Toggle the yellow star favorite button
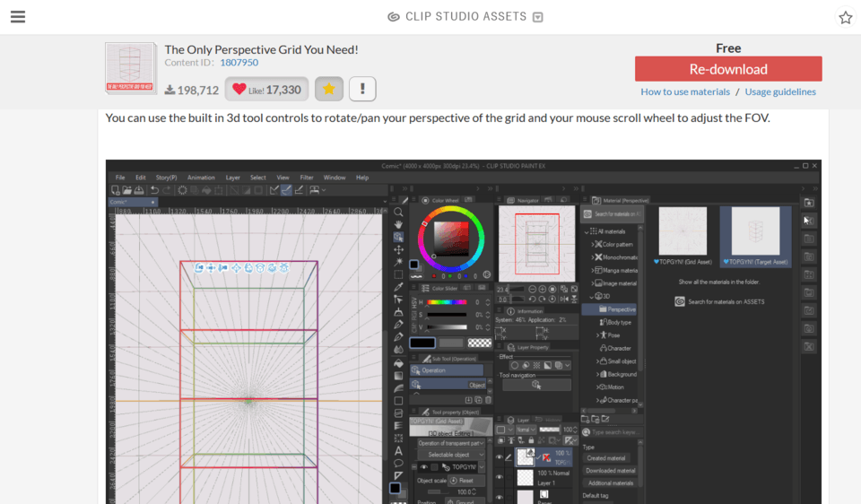This screenshot has height=504, width=861. 329,89
